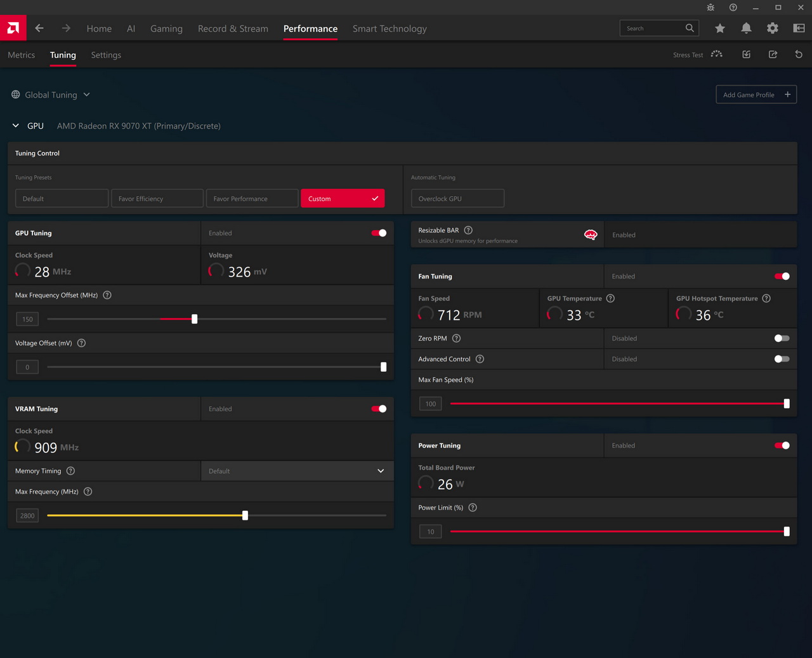Click the Overclock GPU button
The width and height of the screenshot is (812, 658).
point(457,199)
